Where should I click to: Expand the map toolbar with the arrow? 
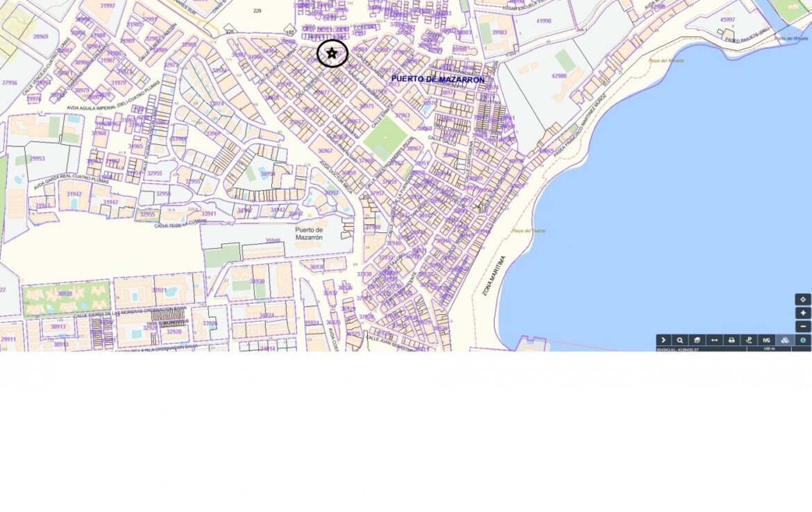point(663,340)
